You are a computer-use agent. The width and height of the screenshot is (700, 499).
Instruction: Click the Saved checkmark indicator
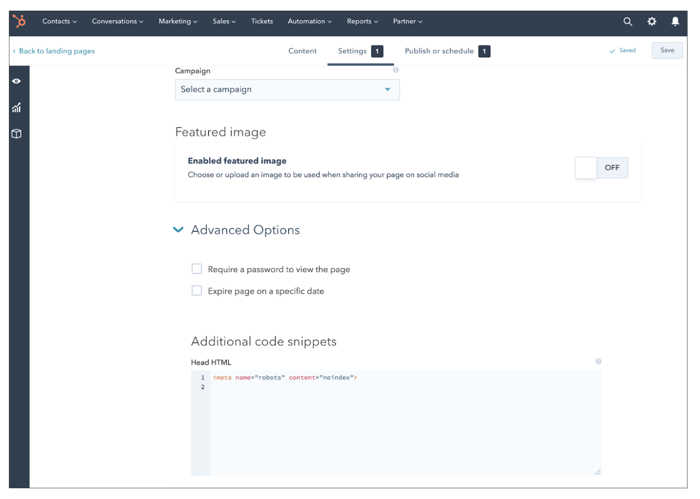pyautogui.click(x=622, y=50)
